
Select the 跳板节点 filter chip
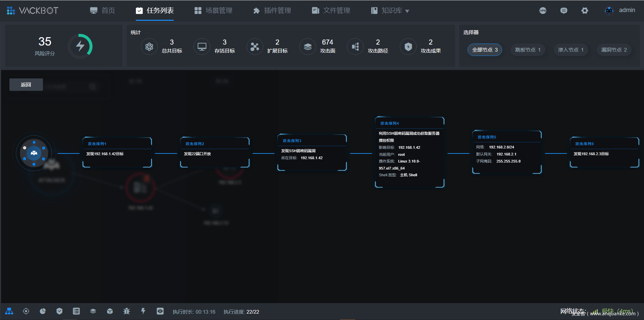tap(528, 50)
